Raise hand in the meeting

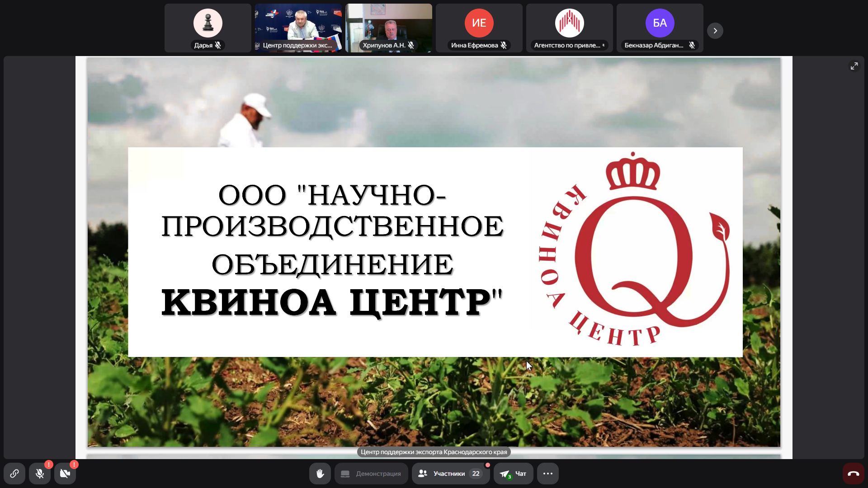[x=320, y=474]
